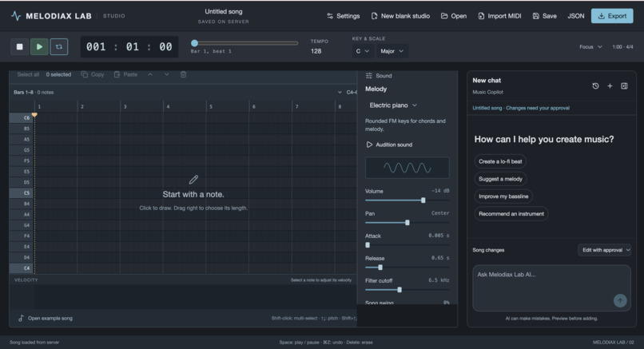
Task: Click the Volume slider handle
Action: click(423, 200)
